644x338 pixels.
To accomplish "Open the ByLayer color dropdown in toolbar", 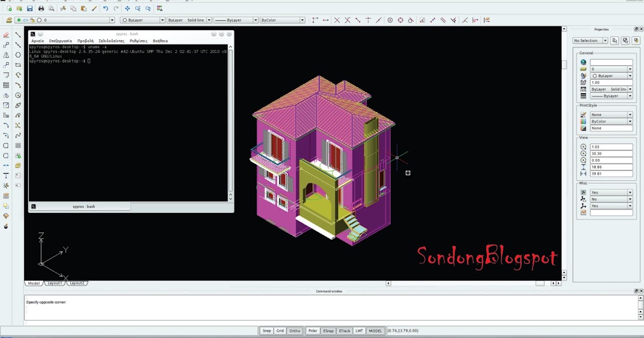I will click(143, 20).
